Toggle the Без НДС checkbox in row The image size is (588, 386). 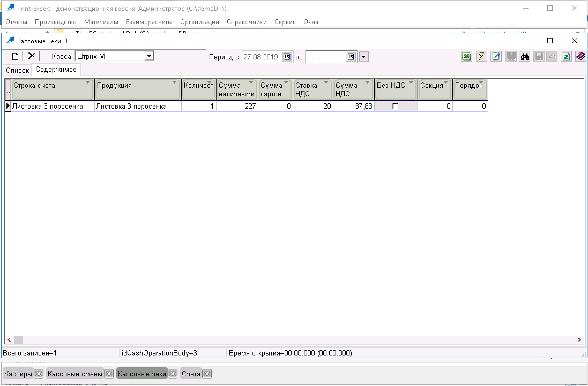(396, 106)
